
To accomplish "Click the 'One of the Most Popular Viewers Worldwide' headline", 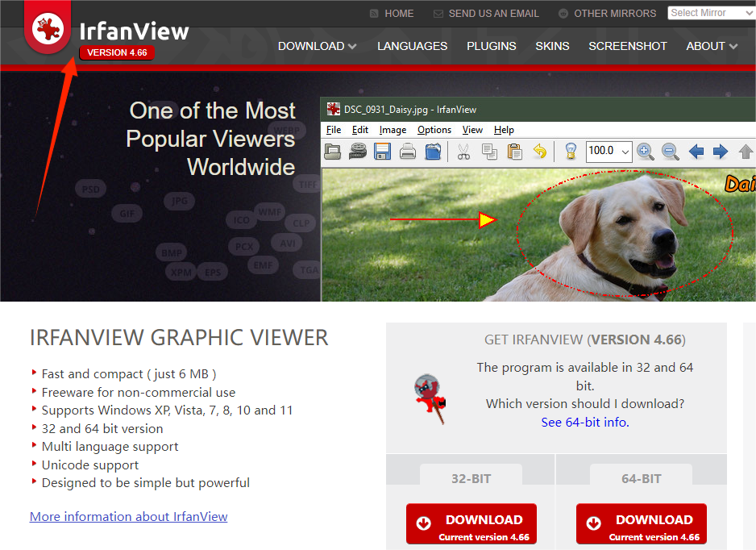I will click(x=210, y=139).
